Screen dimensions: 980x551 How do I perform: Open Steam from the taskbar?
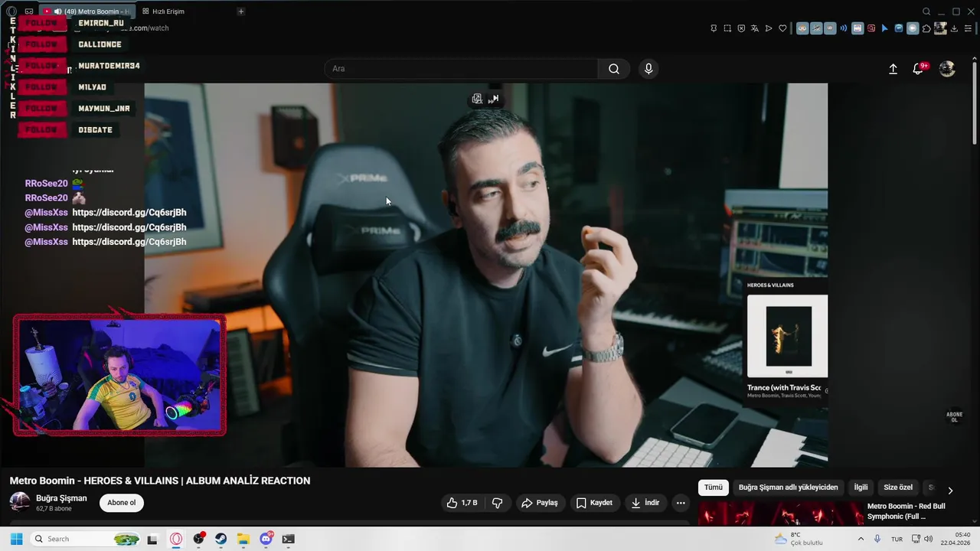tap(220, 539)
